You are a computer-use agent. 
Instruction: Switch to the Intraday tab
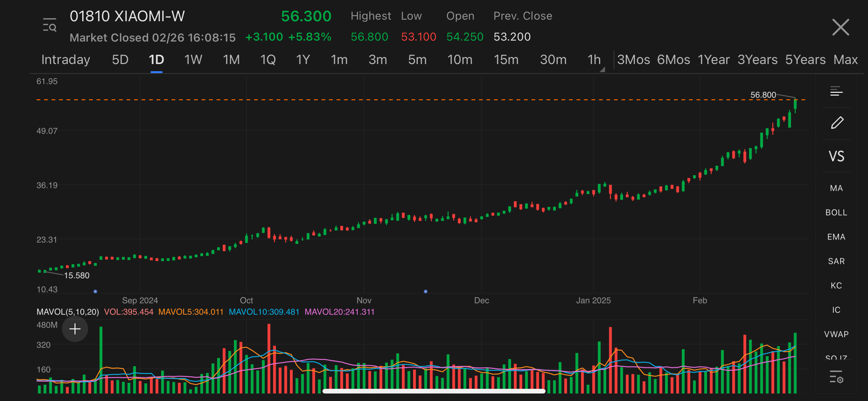(66, 60)
